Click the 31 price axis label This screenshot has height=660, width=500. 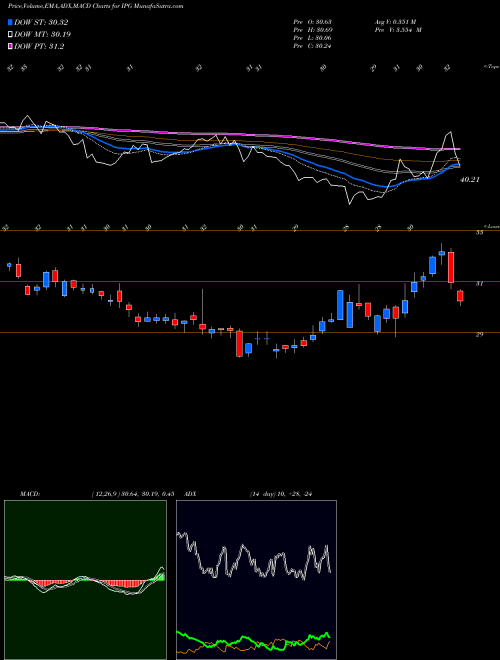[x=479, y=284]
